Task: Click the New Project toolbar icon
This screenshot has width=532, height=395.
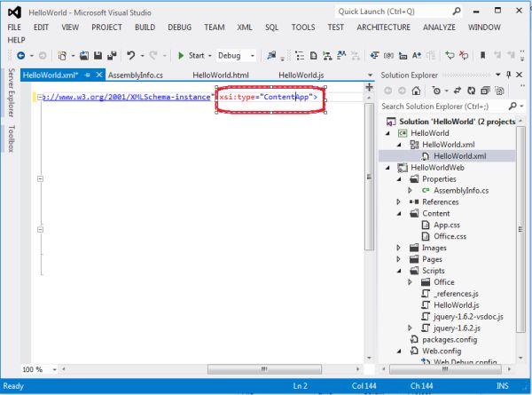Action: coord(62,55)
